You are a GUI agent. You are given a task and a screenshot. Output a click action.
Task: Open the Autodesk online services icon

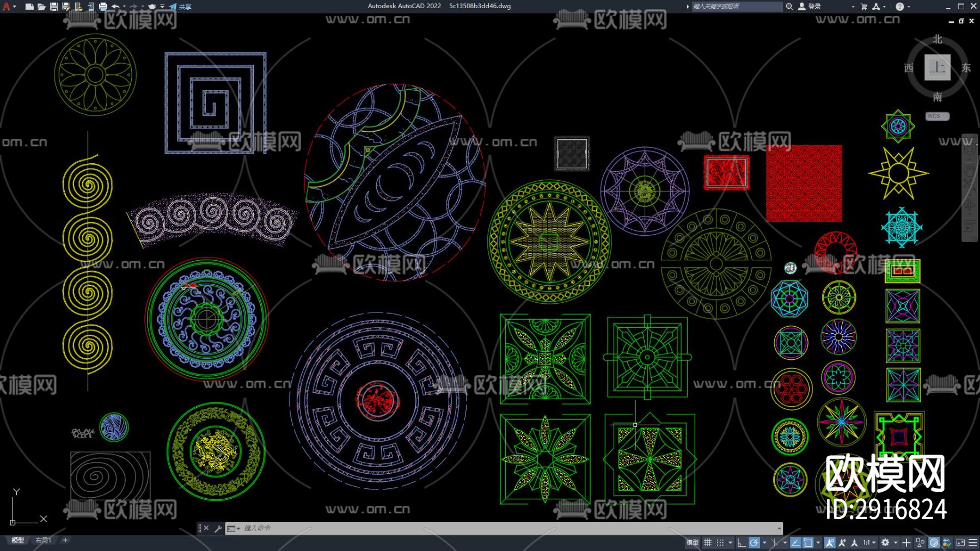[x=876, y=7]
